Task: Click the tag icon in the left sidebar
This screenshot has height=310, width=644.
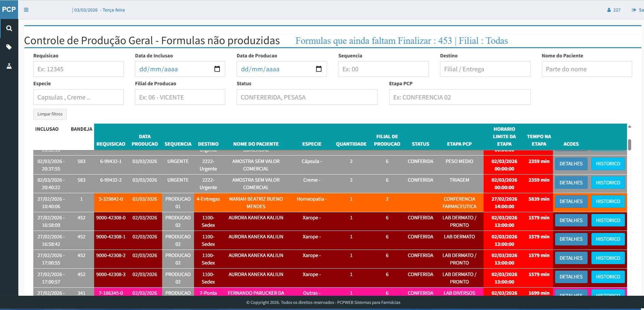Action: (x=9, y=47)
